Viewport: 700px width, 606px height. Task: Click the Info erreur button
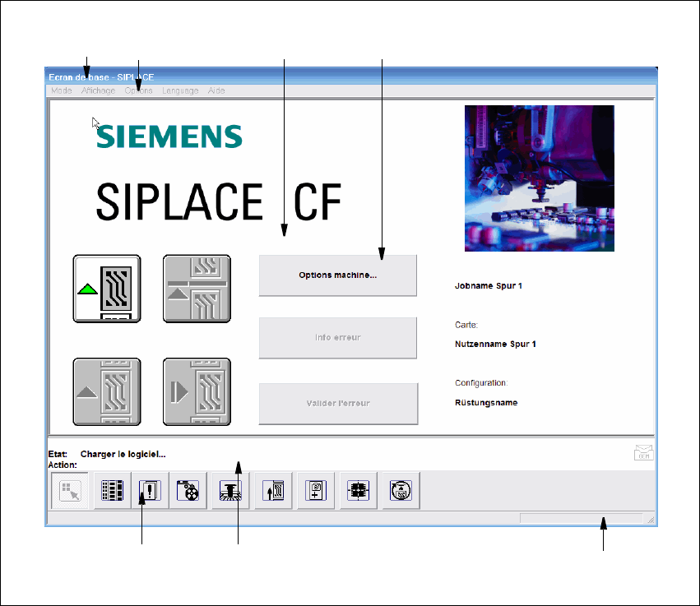tap(338, 338)
